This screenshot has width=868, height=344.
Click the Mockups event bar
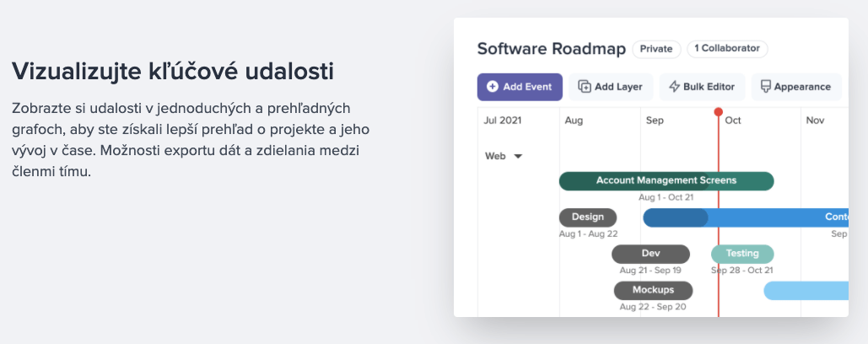click(x=653, y=291)
